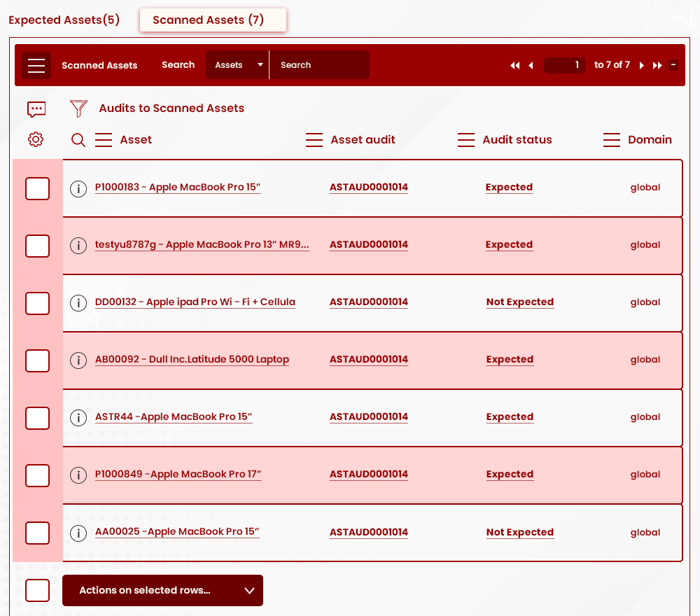Open the Assets search type dropdown
This screenshot has height=616, width=700.
point(237,64)
